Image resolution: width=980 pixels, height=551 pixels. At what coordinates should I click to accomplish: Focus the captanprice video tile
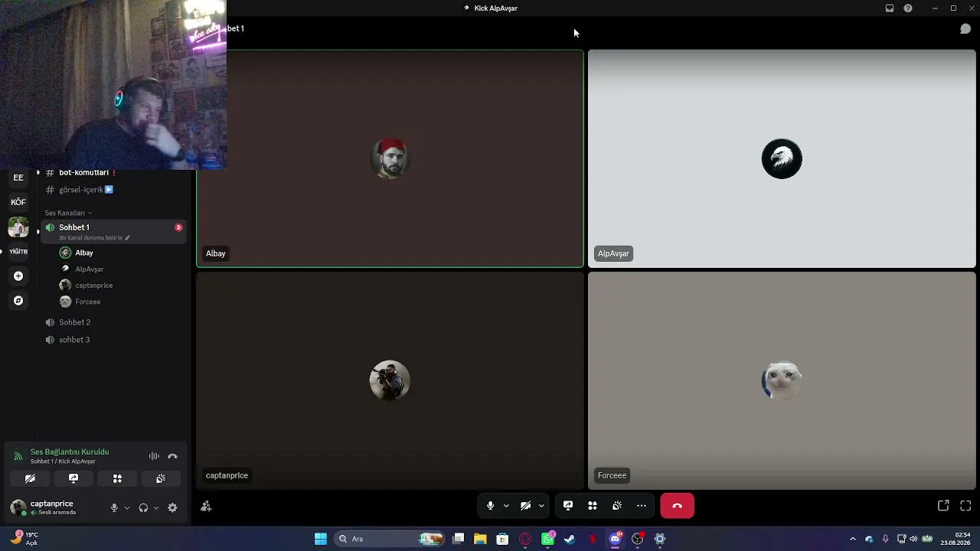(390, 381)
